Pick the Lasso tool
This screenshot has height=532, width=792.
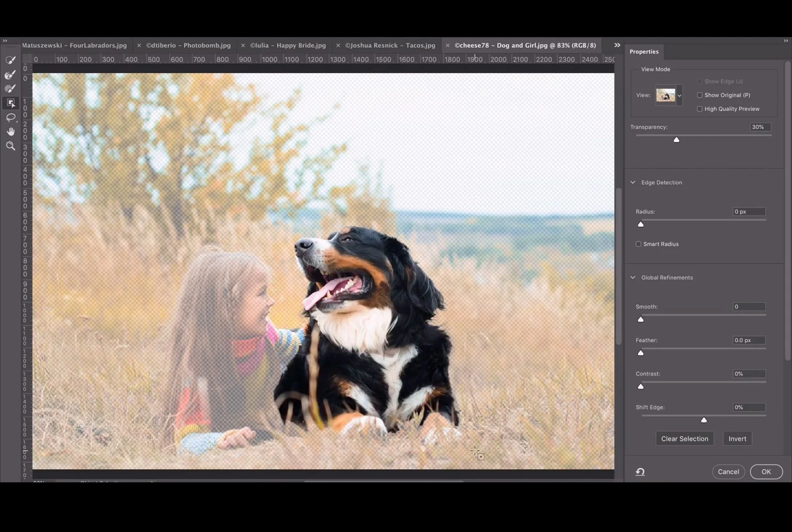[x=10, y=117]
